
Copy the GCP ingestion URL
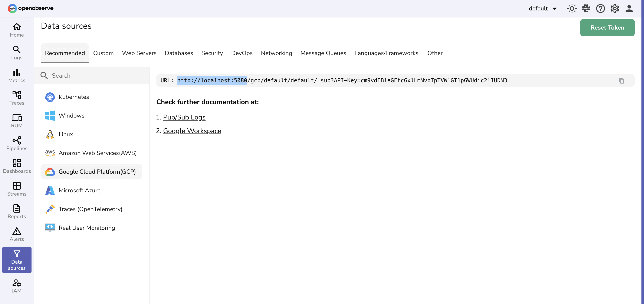point(622,81)
